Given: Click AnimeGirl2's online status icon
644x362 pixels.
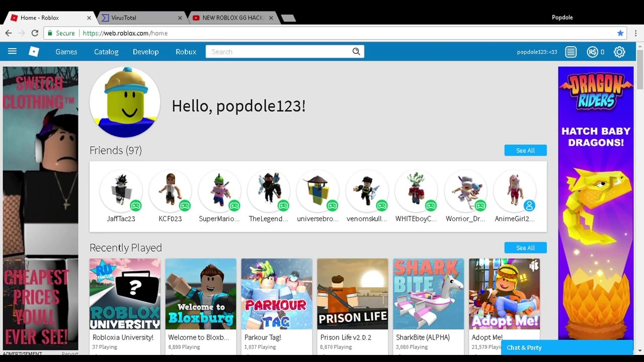Looking at the screenshot, I should (529, 206).
